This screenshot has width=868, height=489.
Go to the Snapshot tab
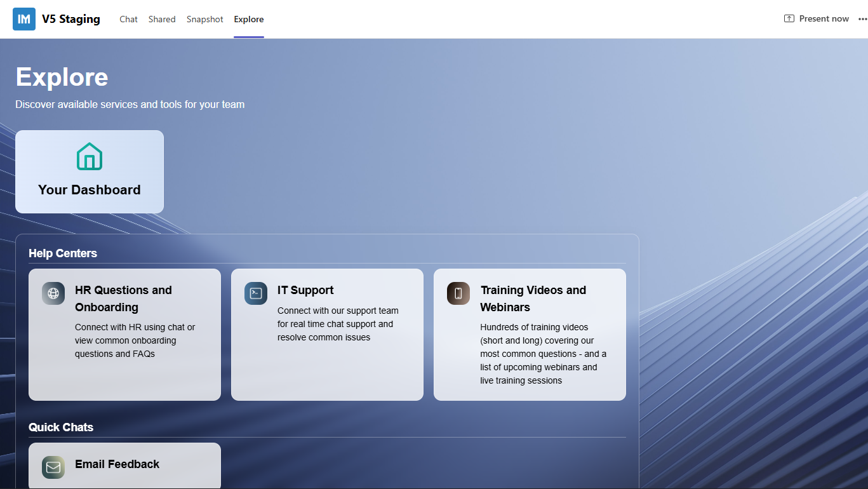point(204,19)
